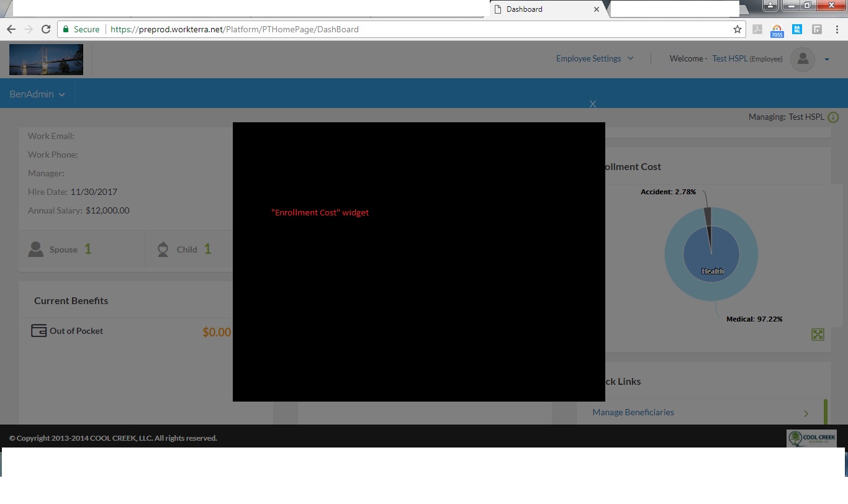Bookmark this page with the star icon

pos(737,29)
